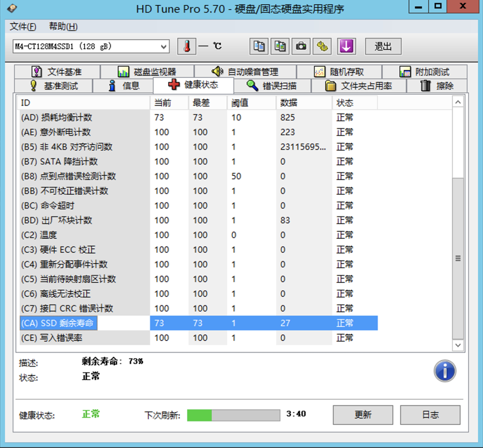Click the blue information icon

click(x=445, y=371)
